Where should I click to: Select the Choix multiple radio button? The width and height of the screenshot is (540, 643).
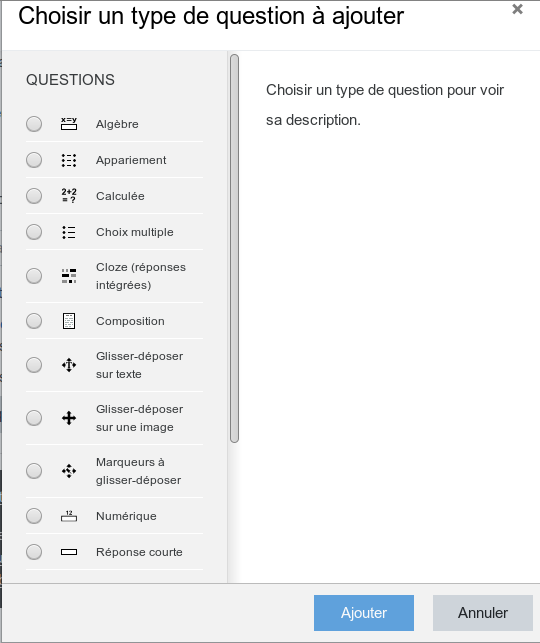[34, 232]
